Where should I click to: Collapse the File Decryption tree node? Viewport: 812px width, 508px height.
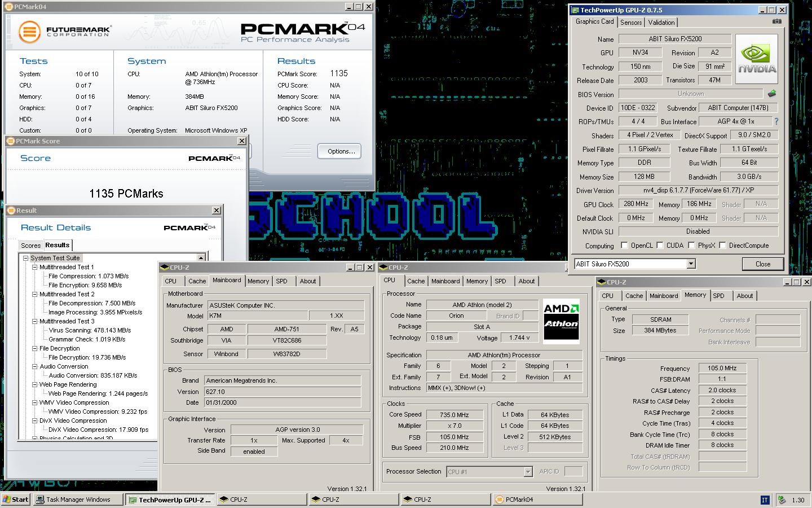coord(34,348)
